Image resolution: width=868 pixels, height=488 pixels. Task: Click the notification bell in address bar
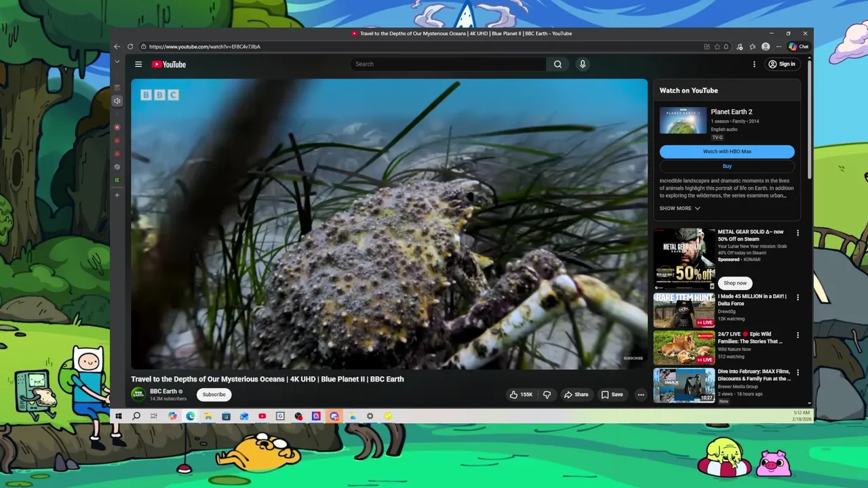click(x=726, y=47)
